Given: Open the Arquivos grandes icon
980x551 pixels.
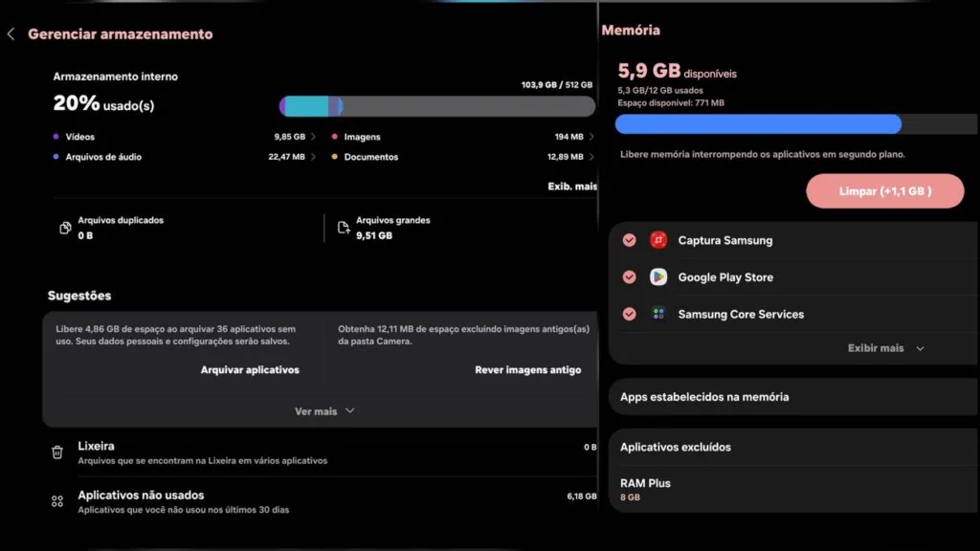Looking at the screenshot, I should point(344,228).
